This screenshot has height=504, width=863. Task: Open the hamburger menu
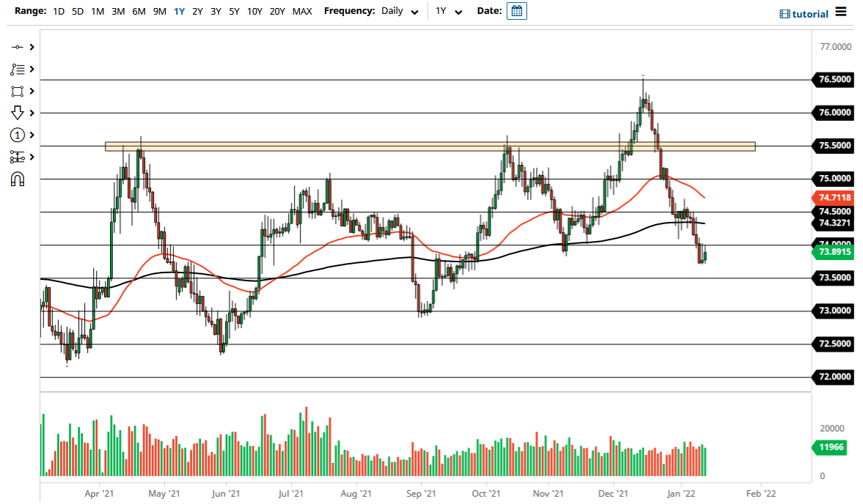pos(842,11)
